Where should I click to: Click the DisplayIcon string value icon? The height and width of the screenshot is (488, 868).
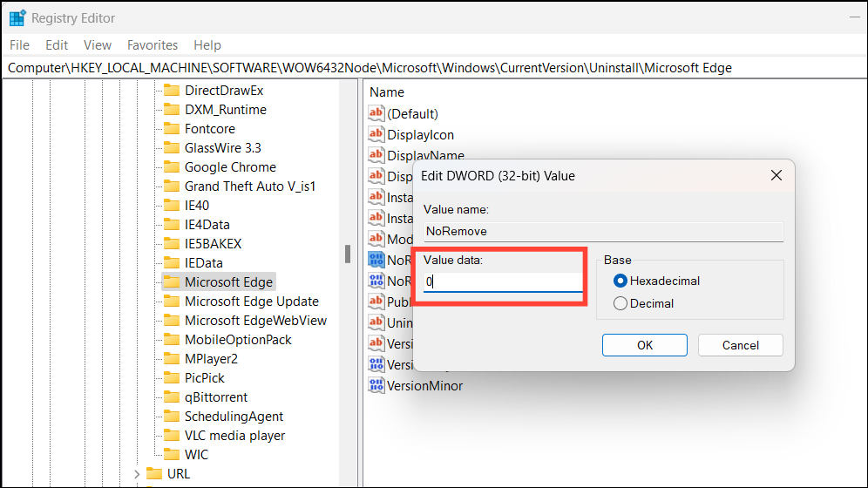coord(376,134)
